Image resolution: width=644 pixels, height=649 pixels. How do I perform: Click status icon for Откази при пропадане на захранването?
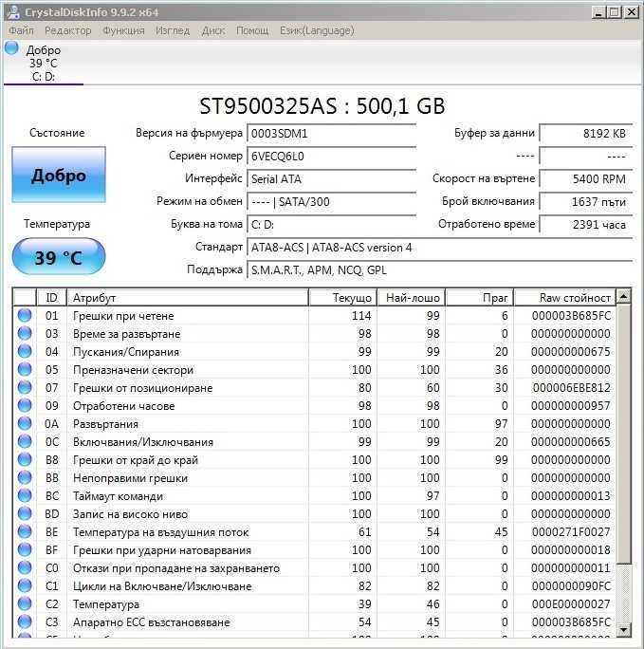pos(25,567)
